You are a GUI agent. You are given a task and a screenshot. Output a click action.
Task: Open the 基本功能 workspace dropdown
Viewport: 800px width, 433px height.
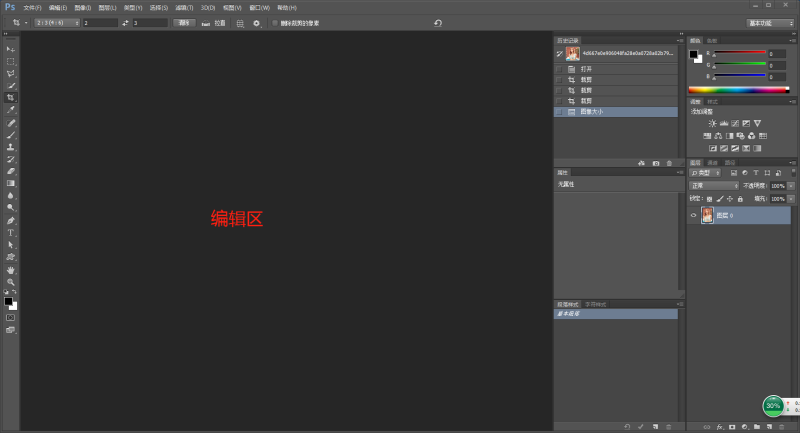(771, 22)
